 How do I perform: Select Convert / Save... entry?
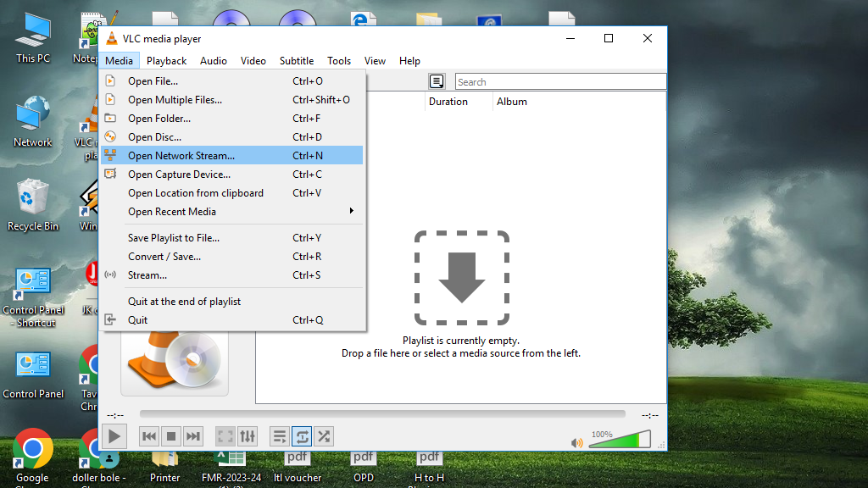(x=232, y=256)
